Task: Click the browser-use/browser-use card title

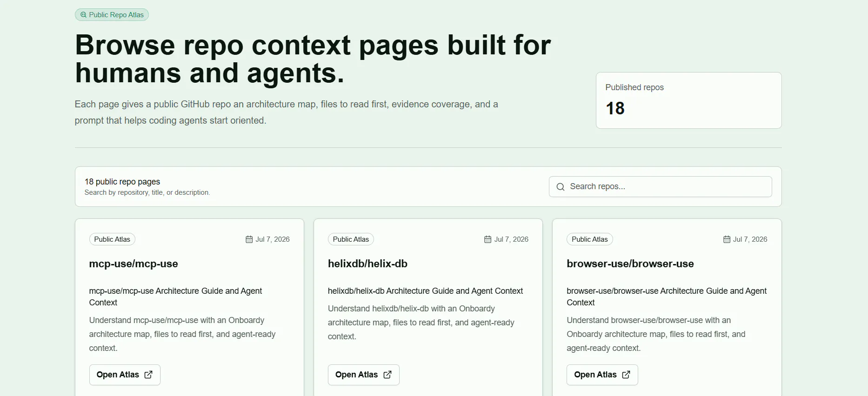Action: [630, 264]
